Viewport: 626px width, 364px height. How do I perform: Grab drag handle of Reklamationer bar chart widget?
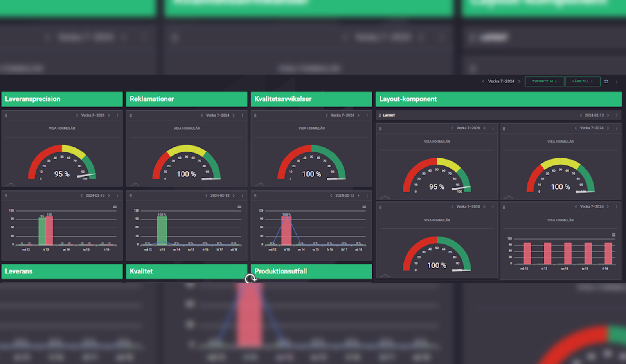tap(130, 195)
